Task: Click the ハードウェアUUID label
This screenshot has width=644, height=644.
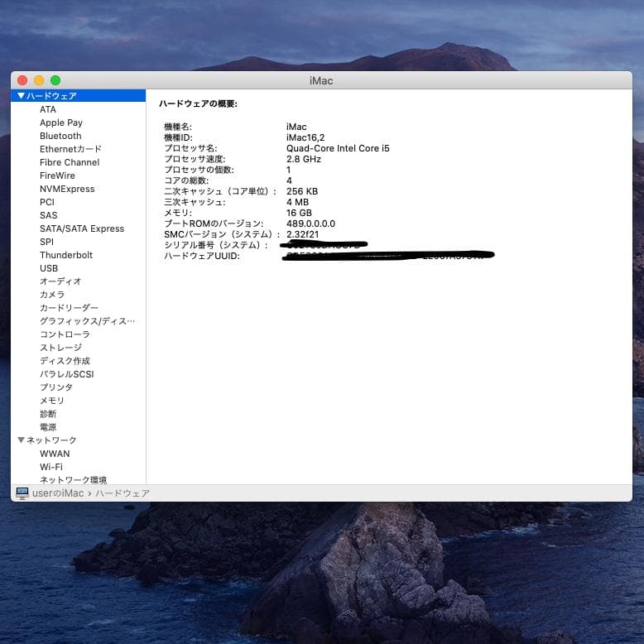Action: (x=202, y=256)
